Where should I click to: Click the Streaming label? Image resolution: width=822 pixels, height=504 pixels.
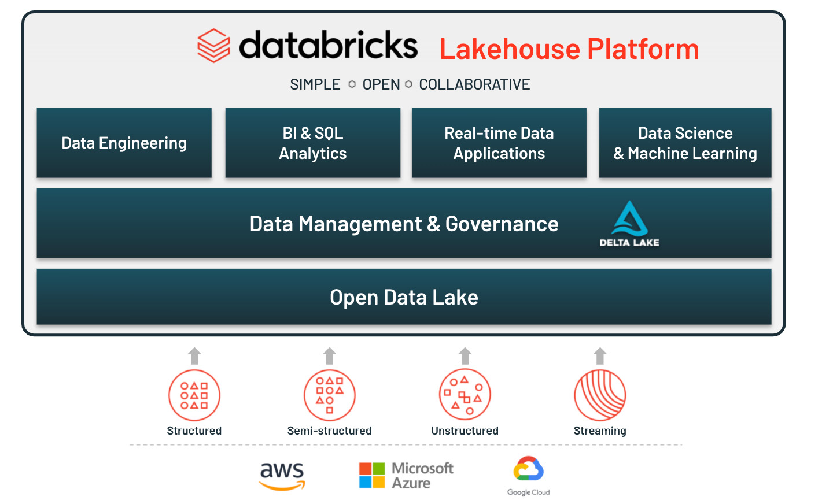tap(600, 431)
